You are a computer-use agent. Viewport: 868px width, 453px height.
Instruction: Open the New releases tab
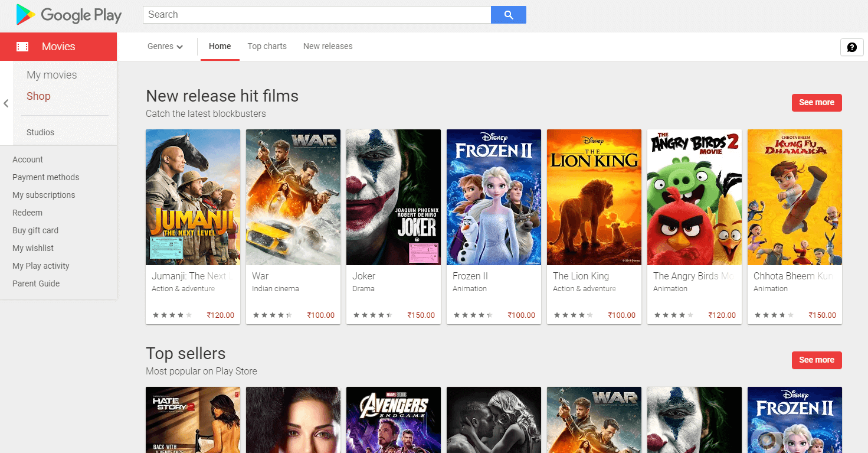(327, 46)
